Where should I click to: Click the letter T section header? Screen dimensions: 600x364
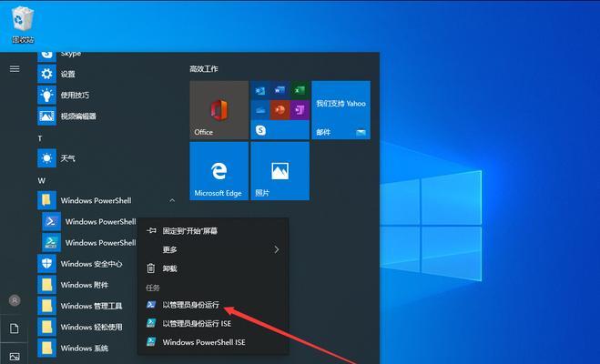[x=40, y=138]
